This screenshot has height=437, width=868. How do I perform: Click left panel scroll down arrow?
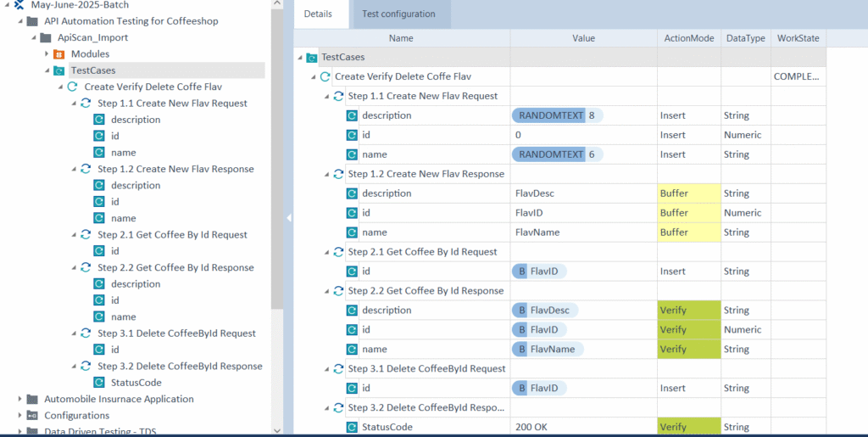click(277, 430)
